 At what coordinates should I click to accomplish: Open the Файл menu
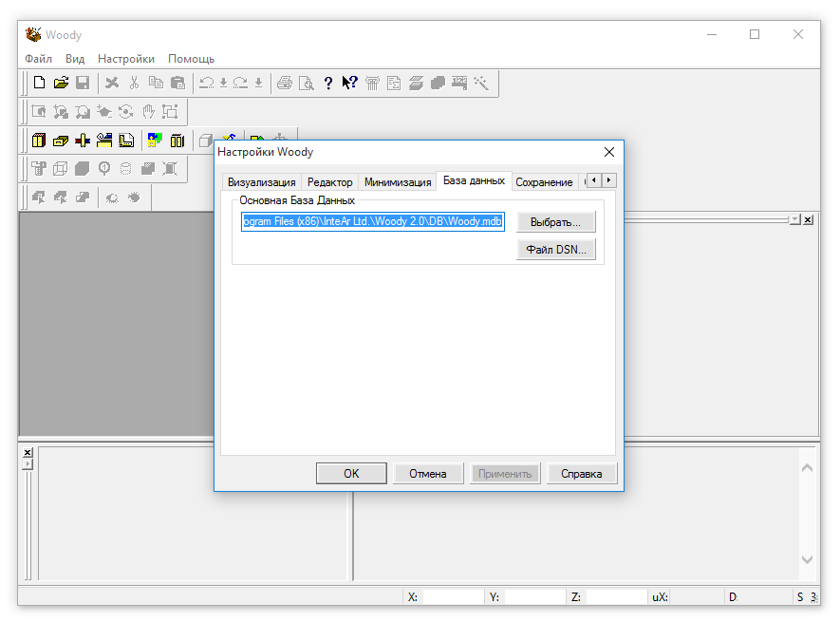(x=38, y=59)
